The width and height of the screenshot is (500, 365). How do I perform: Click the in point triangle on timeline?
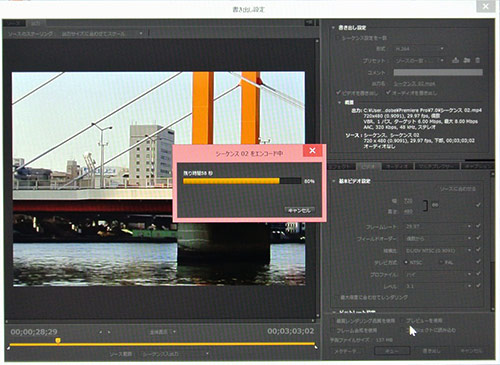coord(9,347)
